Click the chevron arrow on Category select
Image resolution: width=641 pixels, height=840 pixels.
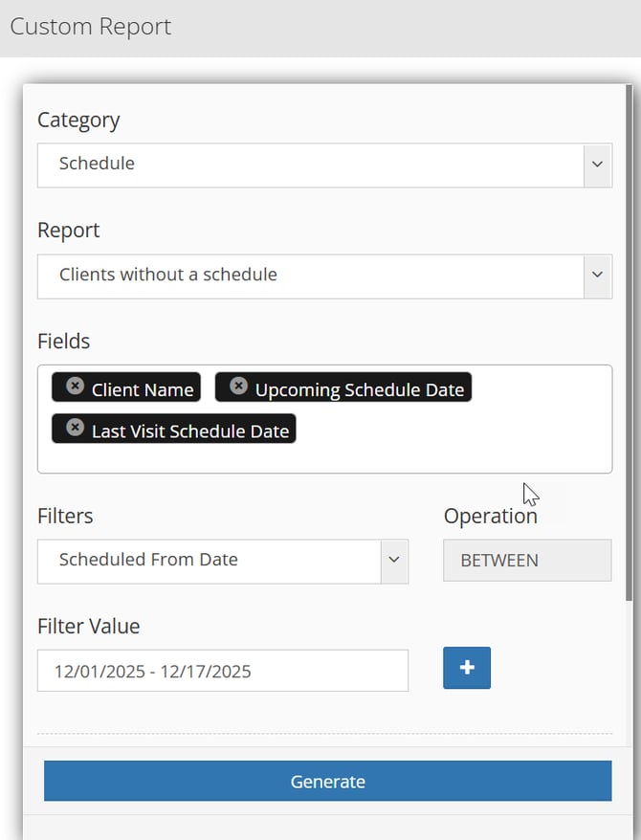[x=597, y=165]
